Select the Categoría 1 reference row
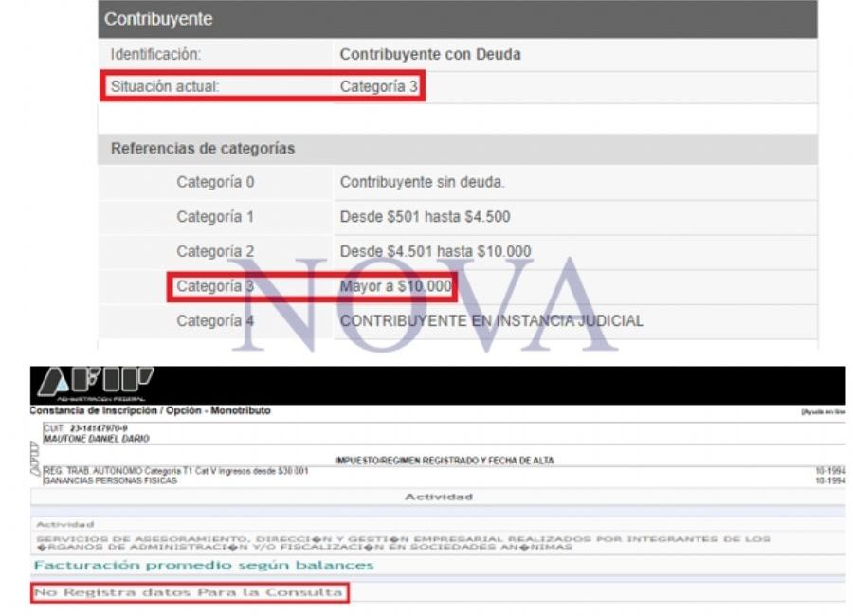Viewport: 853px width, 616px height. 215,217
